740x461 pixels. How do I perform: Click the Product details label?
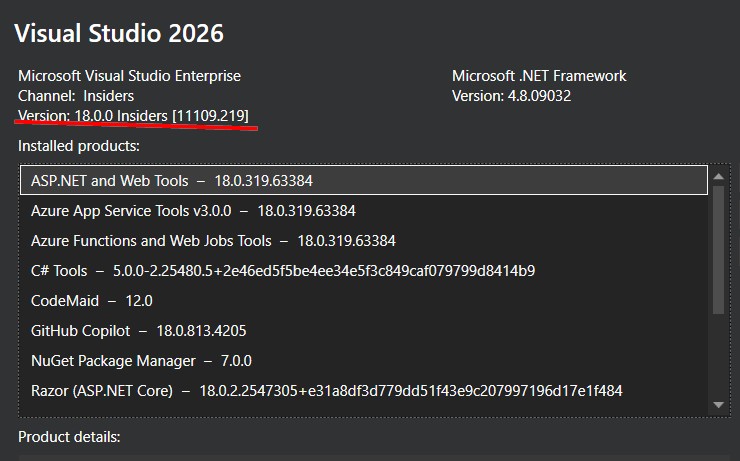[69, 437]
